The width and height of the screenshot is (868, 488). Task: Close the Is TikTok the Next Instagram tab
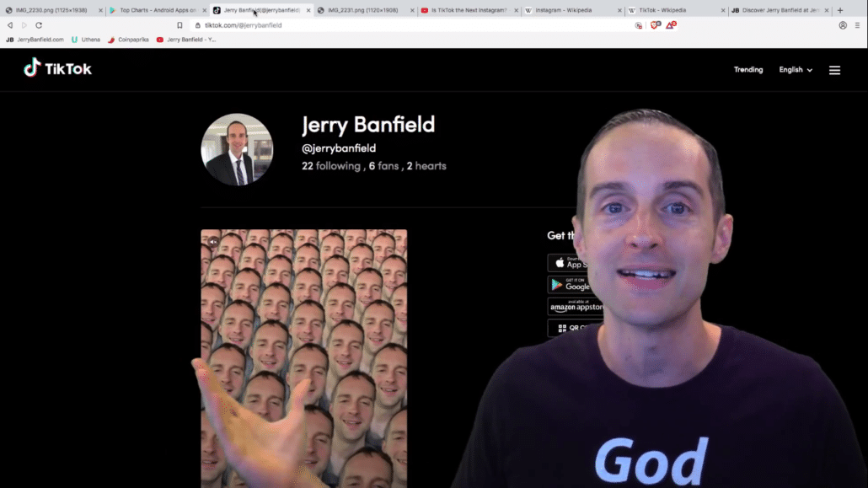point(516,10)
